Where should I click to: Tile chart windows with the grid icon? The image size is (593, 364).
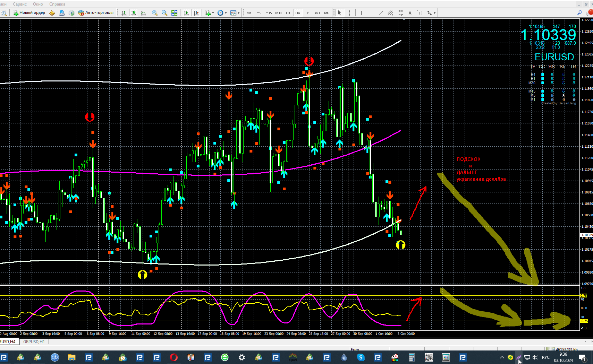click(174, 13)
